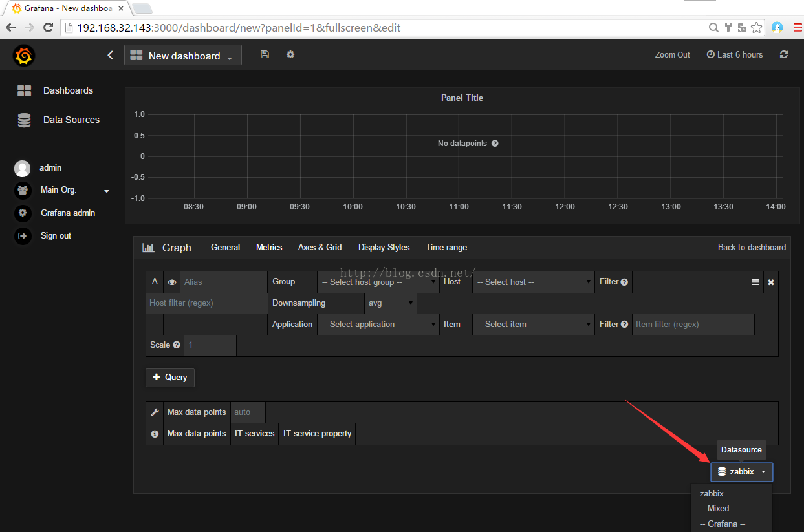The height and width of the screenshot is (532, 804).
Task: Click the Scale value input field
Action: pos(210,345)
